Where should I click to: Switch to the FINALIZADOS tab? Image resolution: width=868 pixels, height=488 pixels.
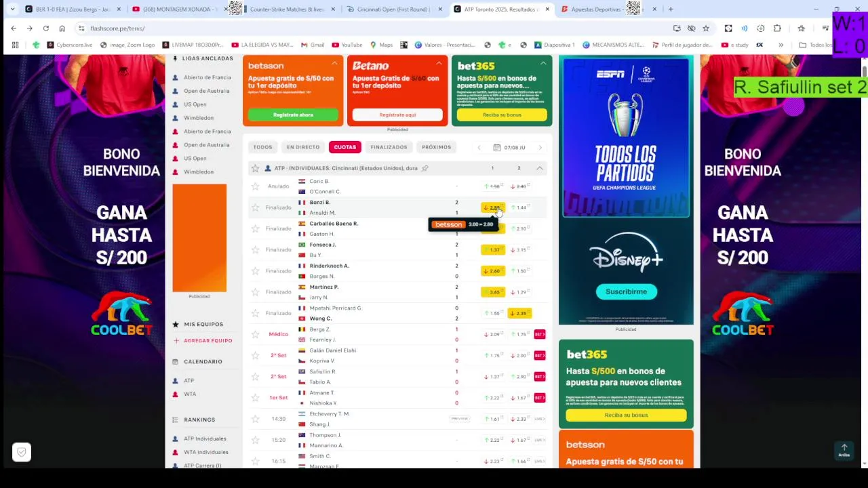[x=389, y=147]
